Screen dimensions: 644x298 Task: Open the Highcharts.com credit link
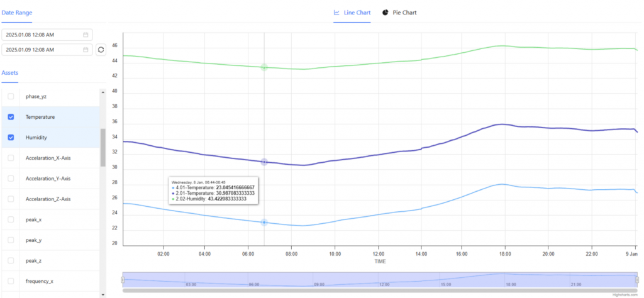click(x=625, y=294)
